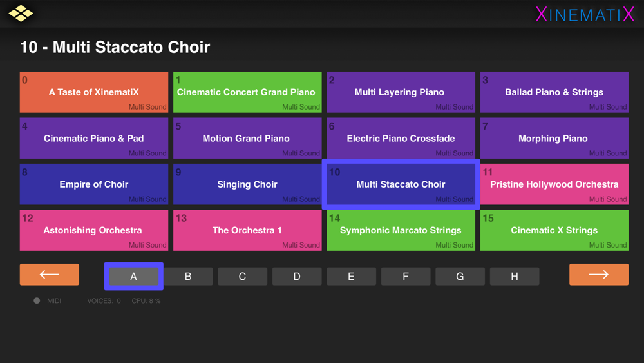
Task: Switch to bank B
Action: point(188,277)
